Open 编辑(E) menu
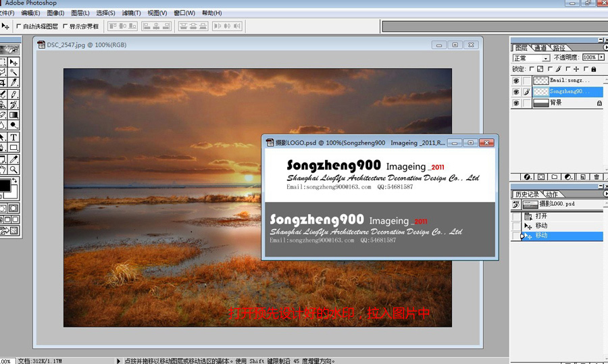 (x=30, y=13)
